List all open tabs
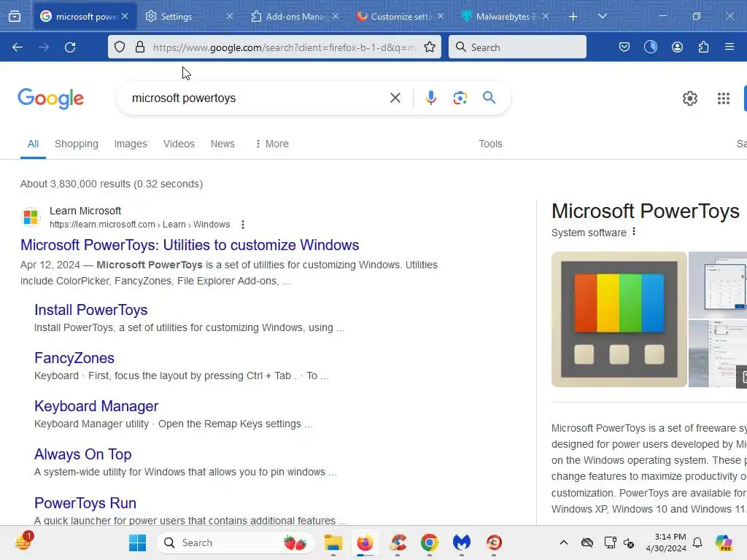The image size is (747, 560). [602, 16]
